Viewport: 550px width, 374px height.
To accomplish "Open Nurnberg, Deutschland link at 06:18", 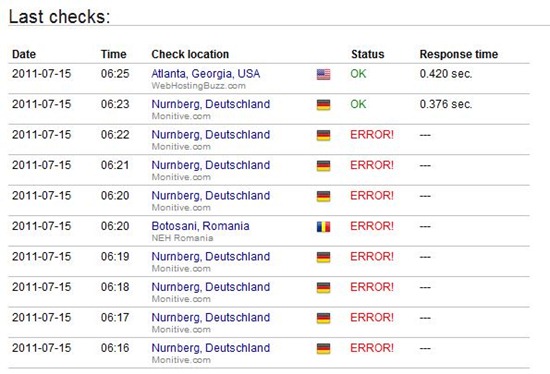I will point(210,287).
